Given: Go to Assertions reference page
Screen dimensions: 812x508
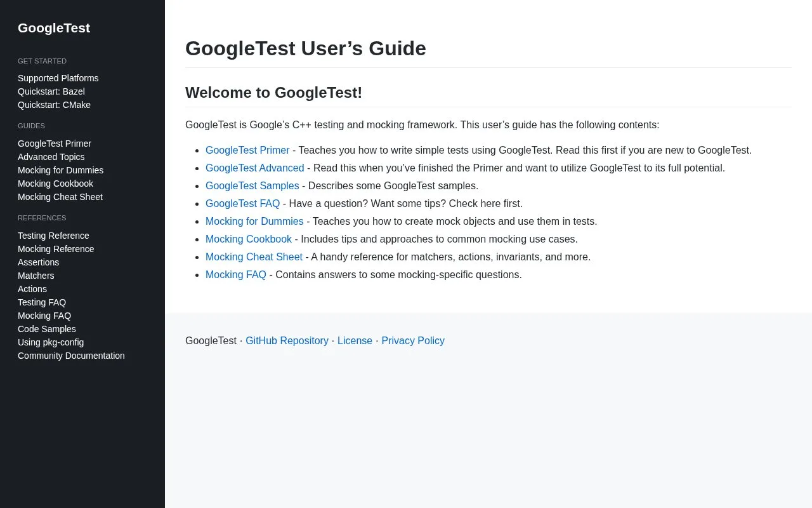Looking at the screenshot, I should click(38, 262).
